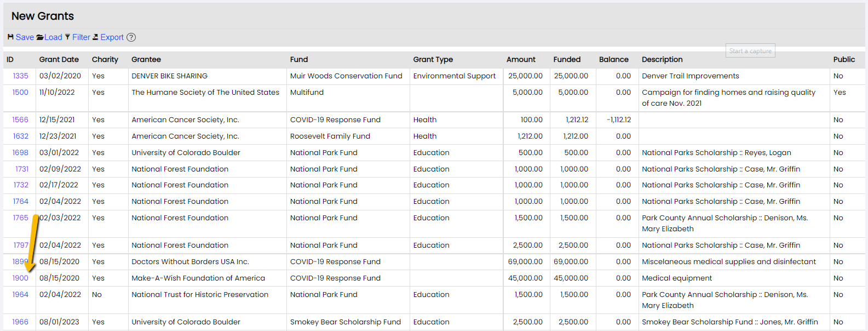Sort by Grant Date column header
Image resolution: width=868 pixels, height=331 pixels.
(59, 60)
